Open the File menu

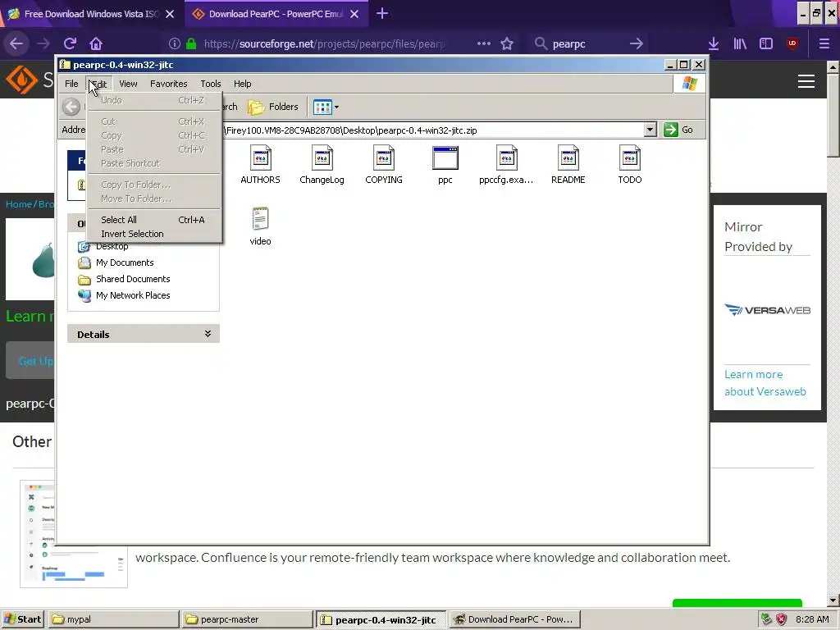click(x=71, y=84)
